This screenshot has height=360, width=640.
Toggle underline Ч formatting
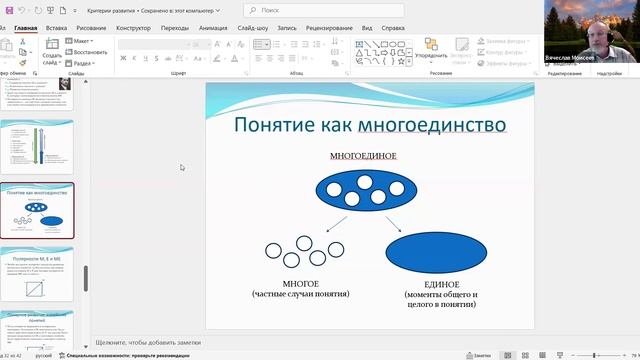[x=145, y=59]
